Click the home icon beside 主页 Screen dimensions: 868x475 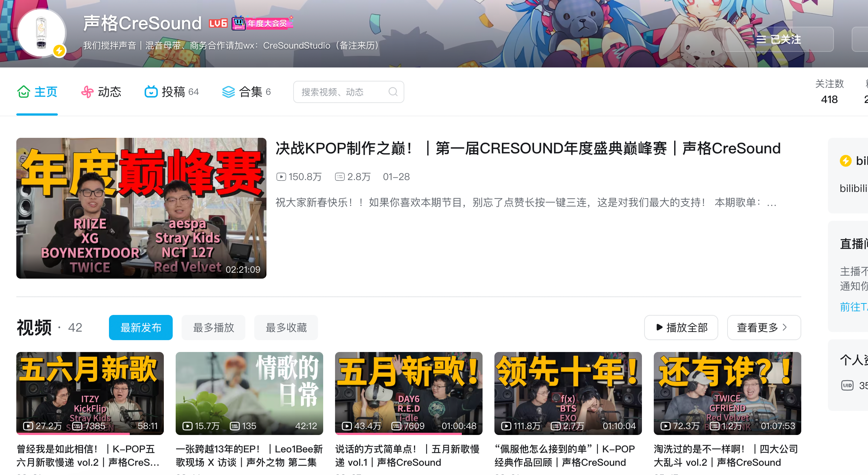24,92
